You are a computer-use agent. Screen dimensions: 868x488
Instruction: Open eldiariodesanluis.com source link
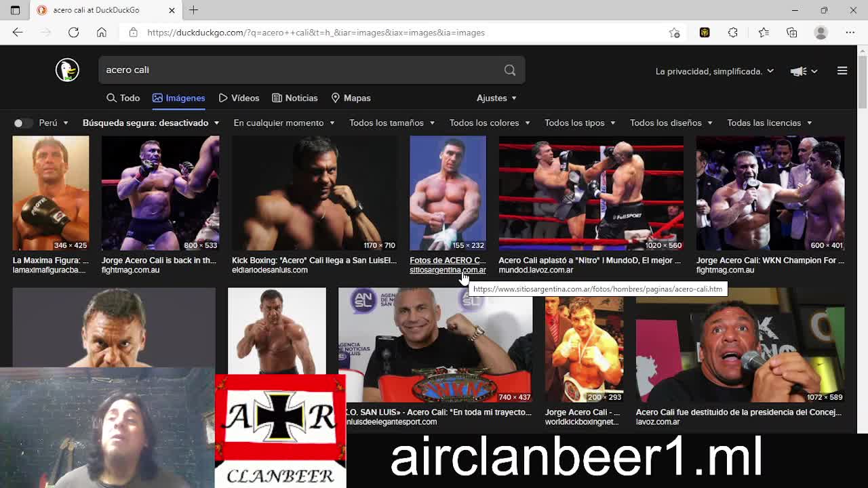[270, 270]
